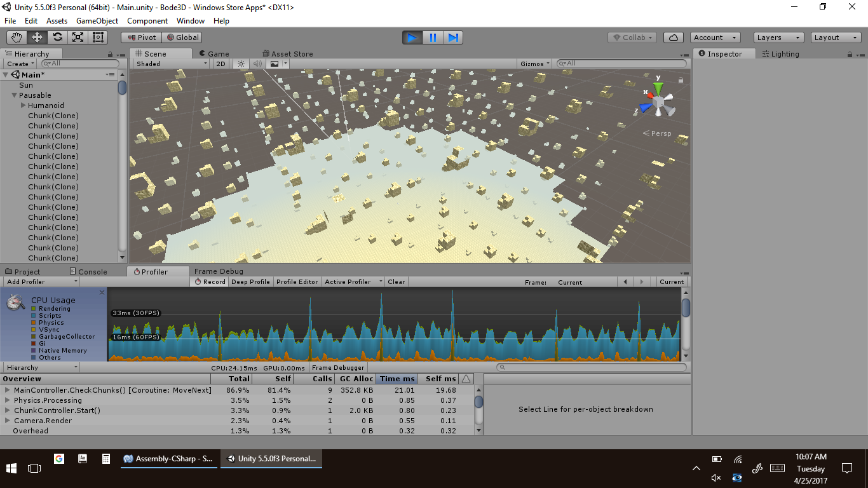
Task: Select the Rotate tool
Action: 58,37
